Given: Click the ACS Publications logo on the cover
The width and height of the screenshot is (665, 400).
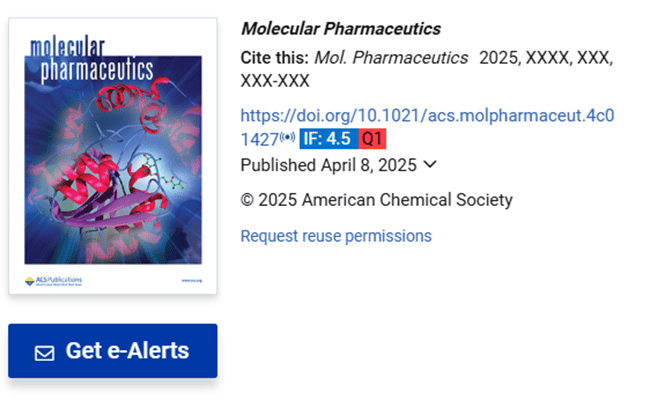Looking at the screenshot, I should (x=58, y=281).
